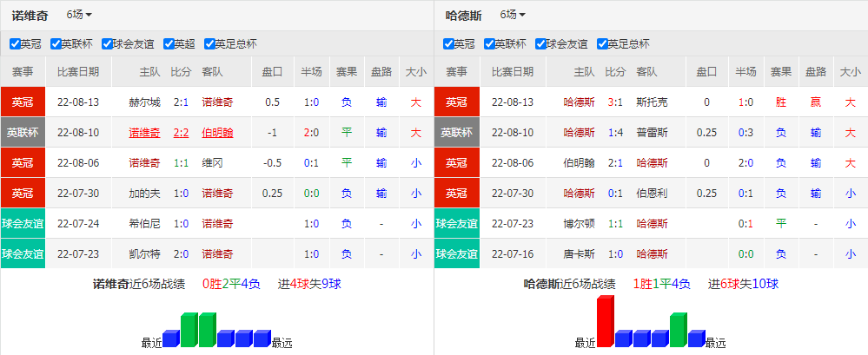
Task: Click score 1:4 of 哈德斯 vs 普雷斯
Action: click(615, 133)
